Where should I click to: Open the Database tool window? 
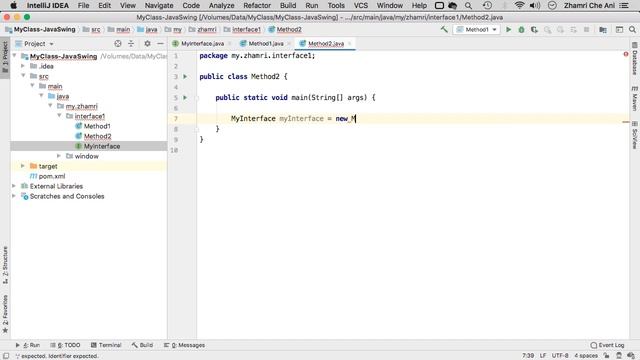pyautogui.click(x=635, y=59)
